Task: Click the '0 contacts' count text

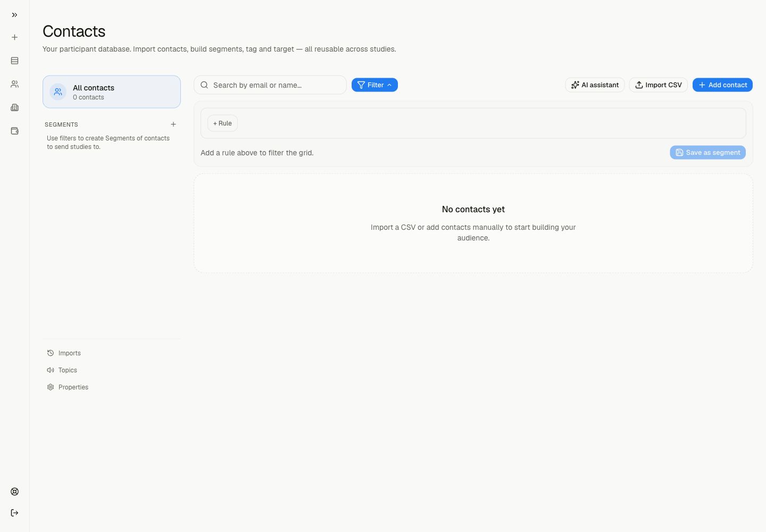Action: [88, 97]
